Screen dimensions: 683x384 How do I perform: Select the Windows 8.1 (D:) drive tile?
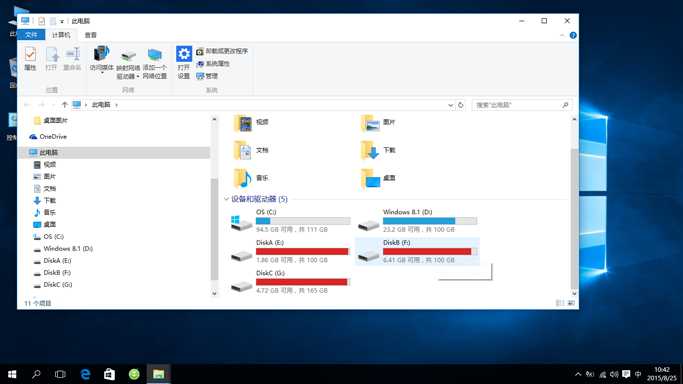[x=417, y=221]
